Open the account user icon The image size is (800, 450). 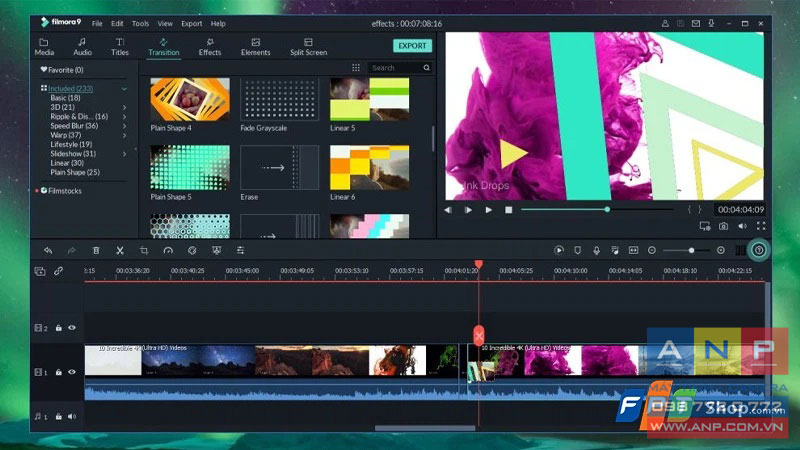click(665, 23)
